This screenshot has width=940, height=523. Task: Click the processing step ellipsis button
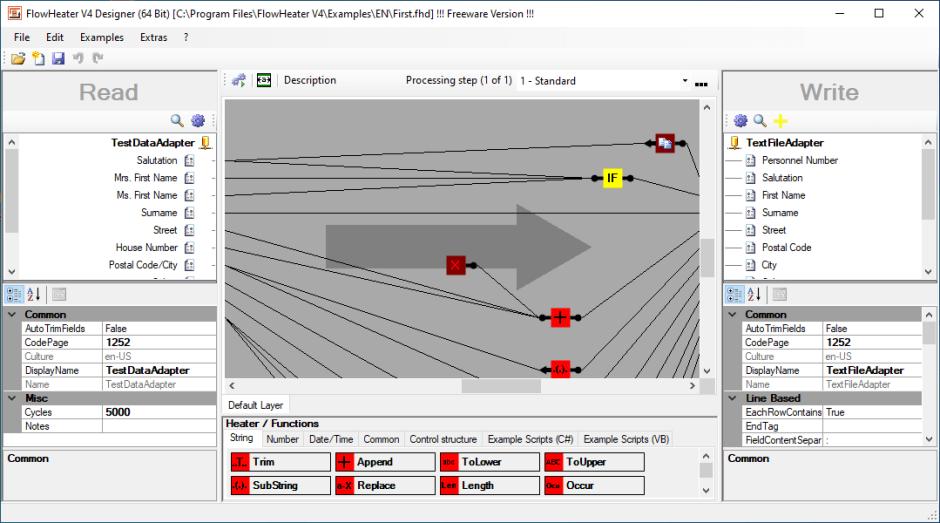[x=701, y=83]
